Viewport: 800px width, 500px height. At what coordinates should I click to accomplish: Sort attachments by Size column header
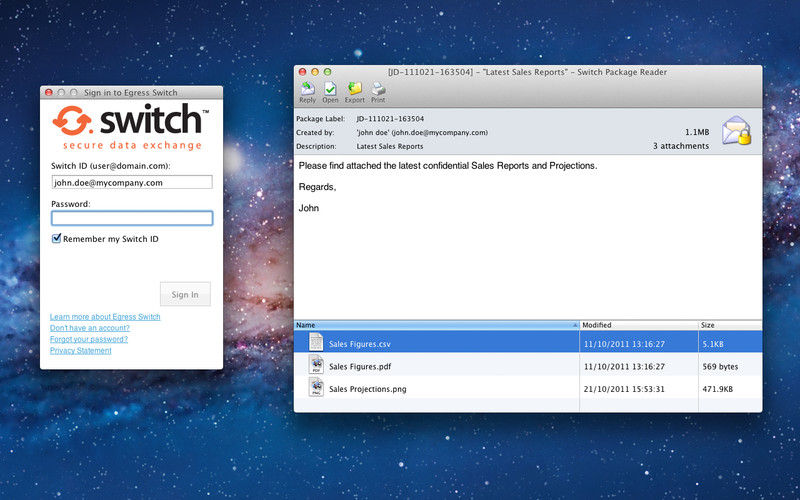730,325
